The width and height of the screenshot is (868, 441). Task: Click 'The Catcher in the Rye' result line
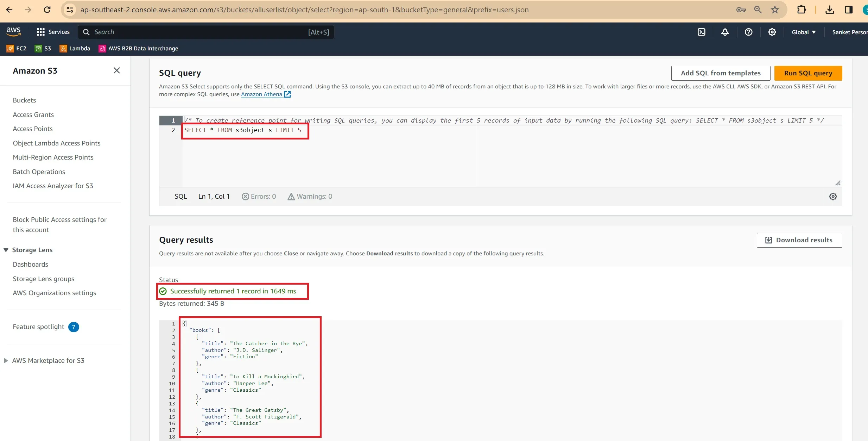[x=255, y=343]
